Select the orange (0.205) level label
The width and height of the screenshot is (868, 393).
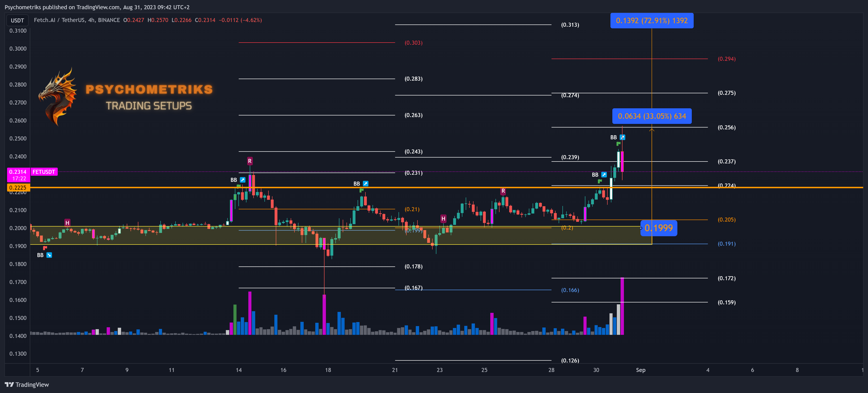727,220
